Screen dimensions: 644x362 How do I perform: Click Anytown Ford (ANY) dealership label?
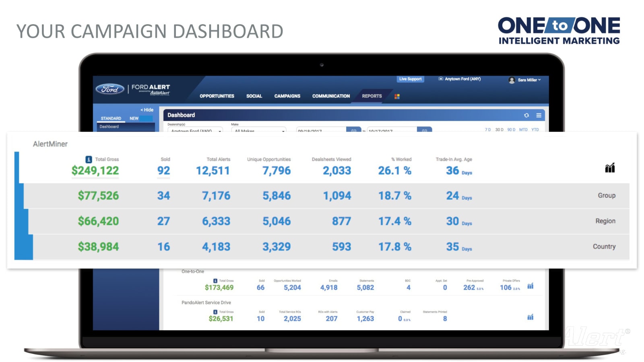coord(462,79)
